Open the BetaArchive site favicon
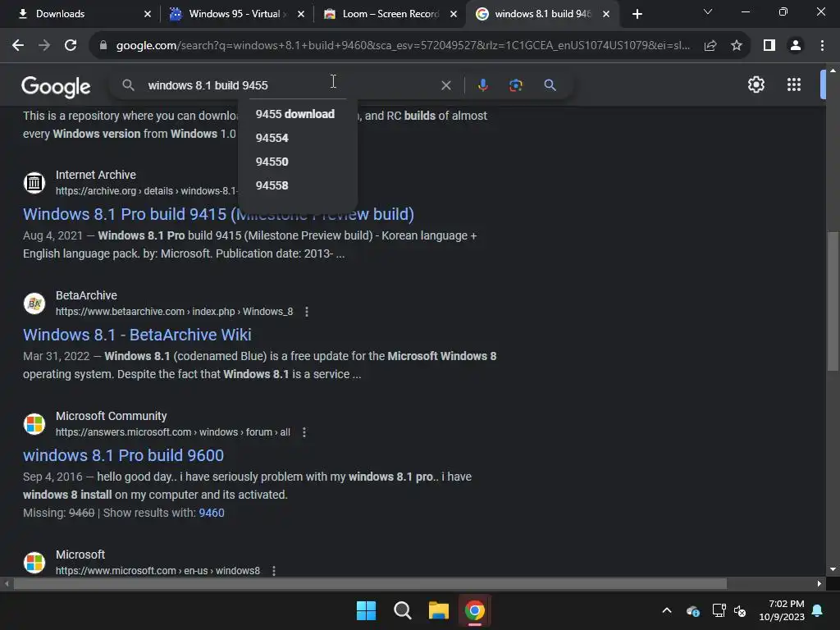The width and height of the screenshot is (840, 630). 34,304
